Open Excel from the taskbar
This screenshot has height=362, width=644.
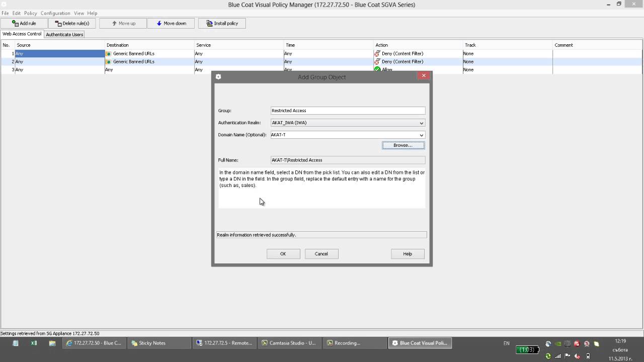[34, 343]
